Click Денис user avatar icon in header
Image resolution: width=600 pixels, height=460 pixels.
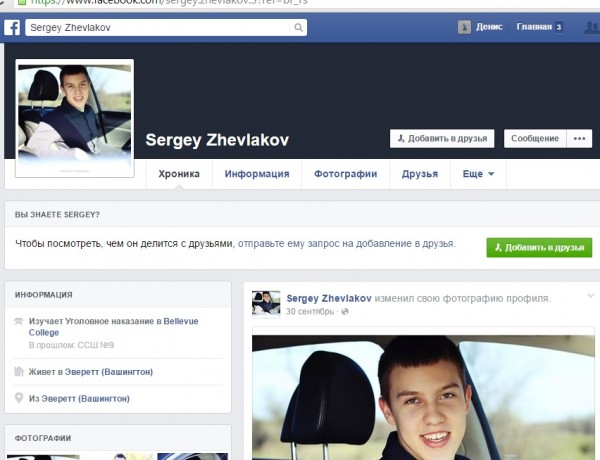(466, 28)
